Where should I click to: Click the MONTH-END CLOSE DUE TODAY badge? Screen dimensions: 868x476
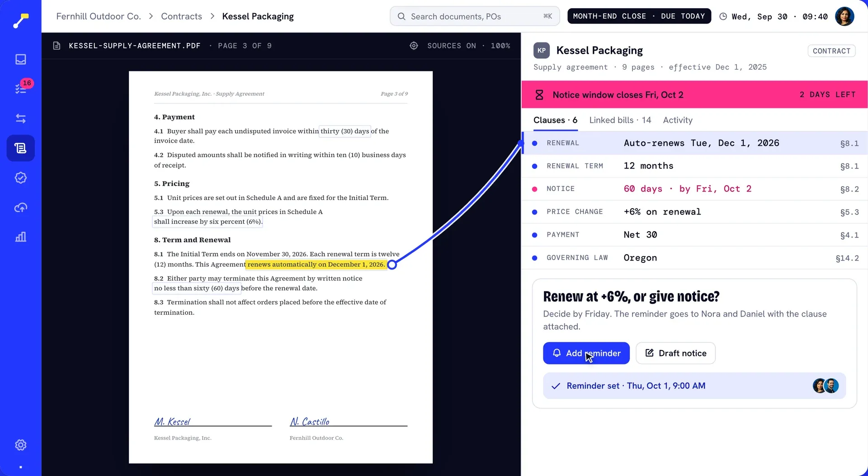[x=639, y=16]
